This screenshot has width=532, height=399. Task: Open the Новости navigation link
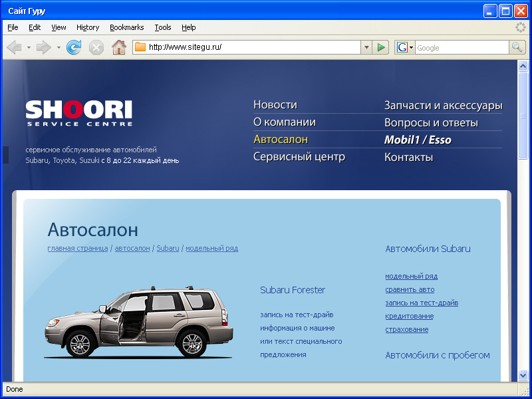(275, 105)
